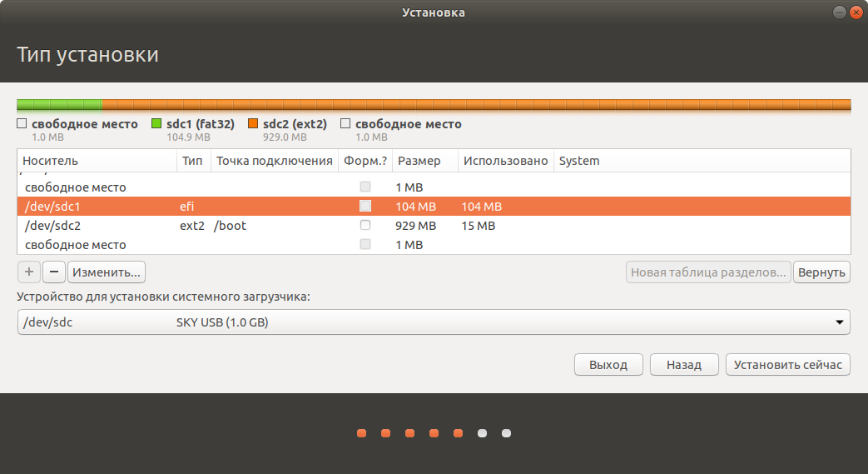Quit the installer with Выход button
868x474 pixels.
click(x=608, y=365)
